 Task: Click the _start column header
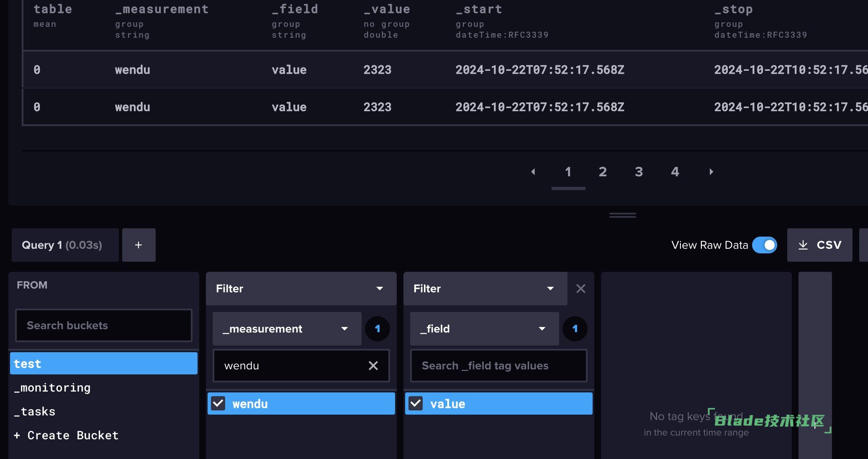click(x=479, y=9)
